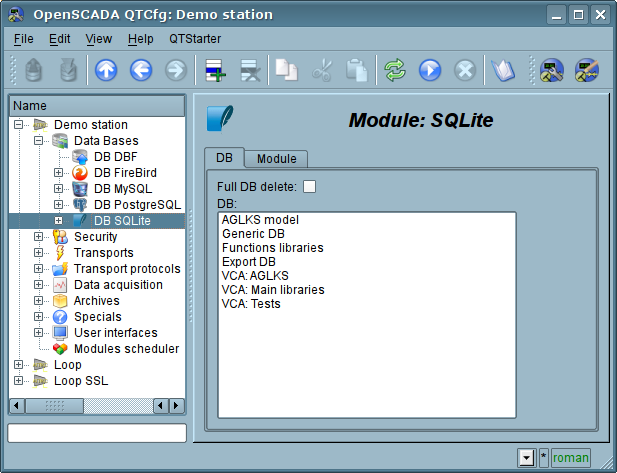This screenshot has width=617, height=473.
Task: Add an item with the green-plus icon
Action: [215, 70]
